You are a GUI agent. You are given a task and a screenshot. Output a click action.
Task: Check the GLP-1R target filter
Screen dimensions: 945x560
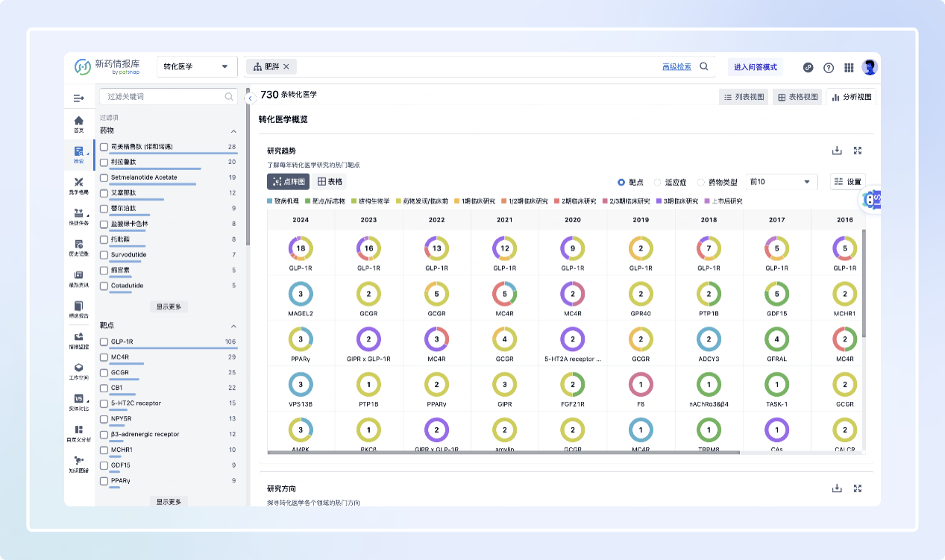104,342
